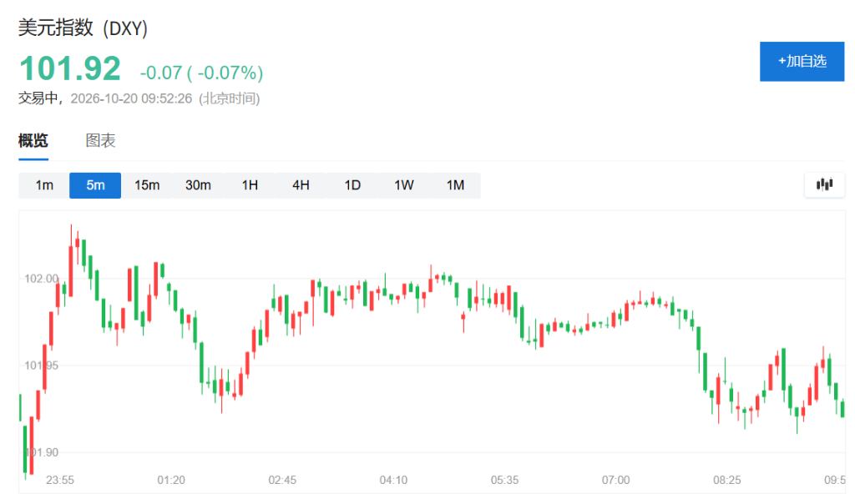The width and height of the screenshot is (855, 504).
Task: Click the current price 101.92
Action: pos(70,68)
